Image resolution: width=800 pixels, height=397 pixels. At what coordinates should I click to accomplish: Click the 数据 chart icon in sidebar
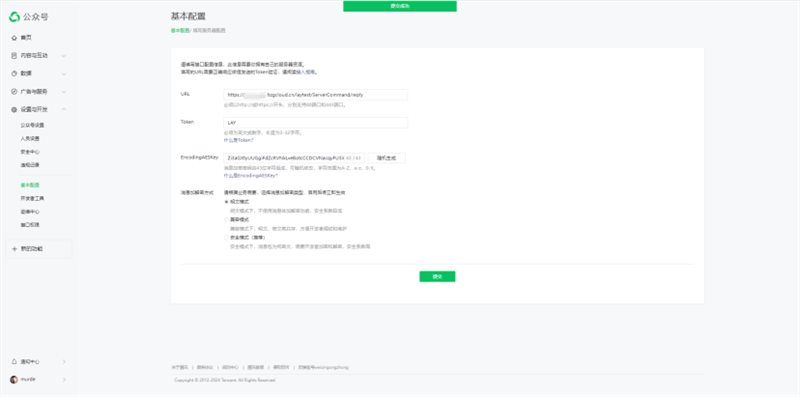tap(14, 73)
